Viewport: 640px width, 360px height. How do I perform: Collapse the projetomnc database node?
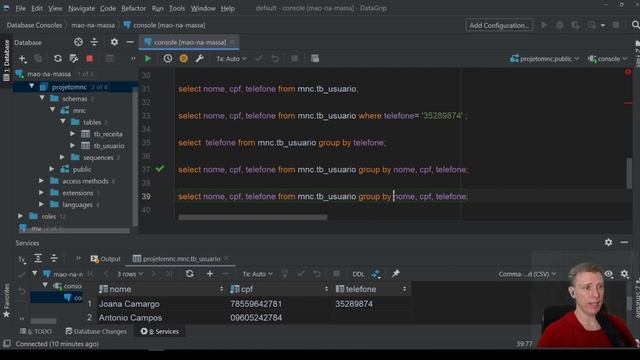pos(31,87)
